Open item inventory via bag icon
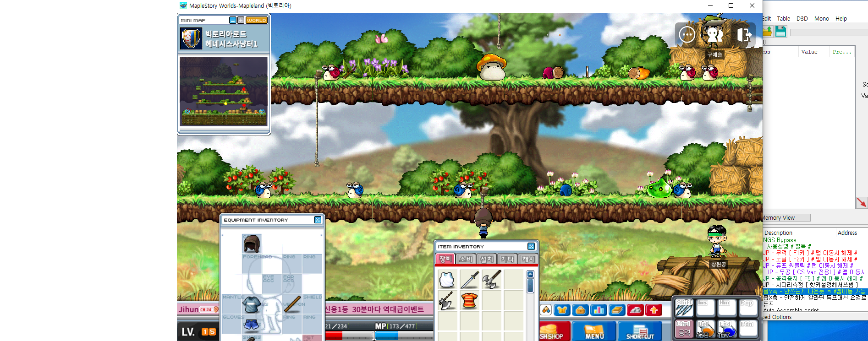 click(581, 310)
